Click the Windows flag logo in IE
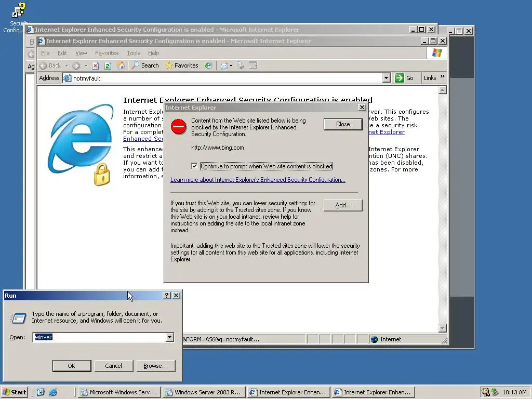This screenshot has width=532, height=399. 437,53
